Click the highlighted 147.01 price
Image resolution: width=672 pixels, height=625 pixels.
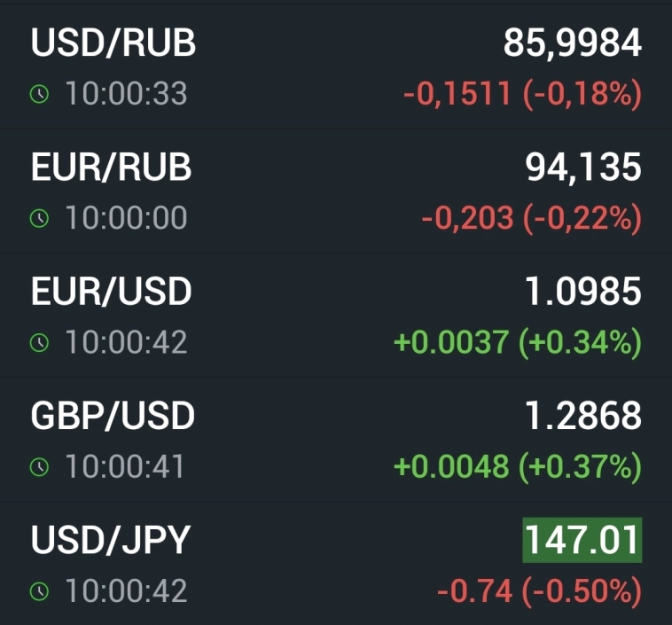click(x=582, y=540)
